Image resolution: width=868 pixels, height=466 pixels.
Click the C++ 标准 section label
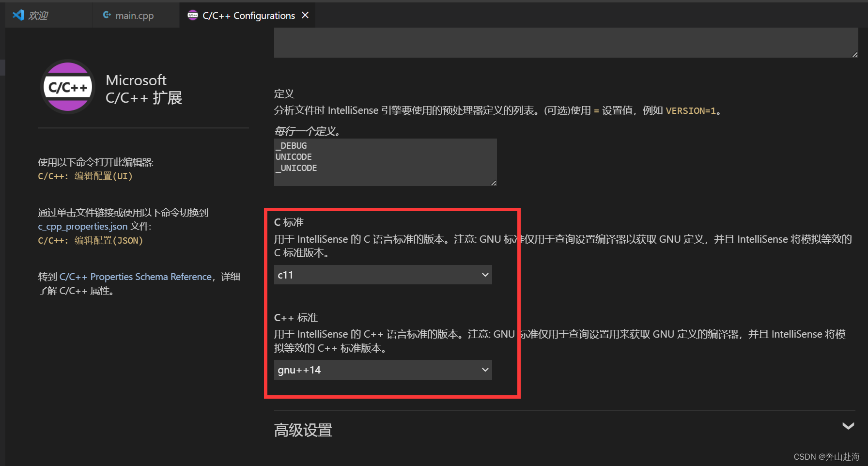296,317
